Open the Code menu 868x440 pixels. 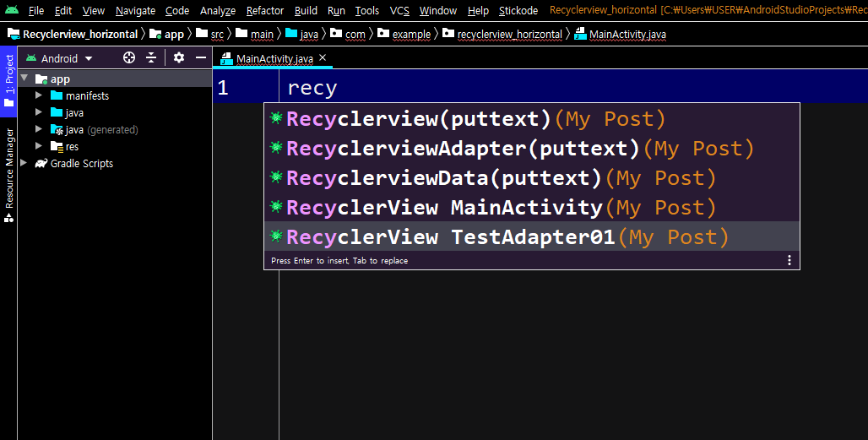(x=177, y=10)
